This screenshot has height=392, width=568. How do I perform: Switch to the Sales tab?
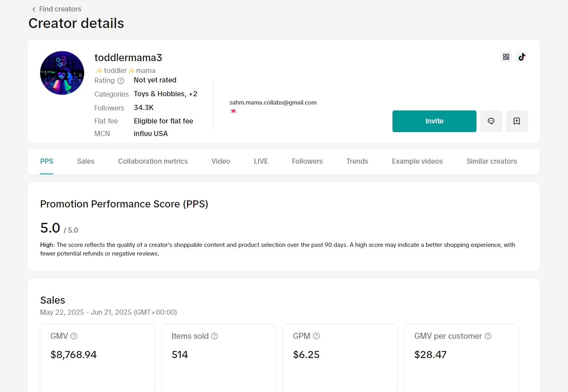[x=86, y=161]
